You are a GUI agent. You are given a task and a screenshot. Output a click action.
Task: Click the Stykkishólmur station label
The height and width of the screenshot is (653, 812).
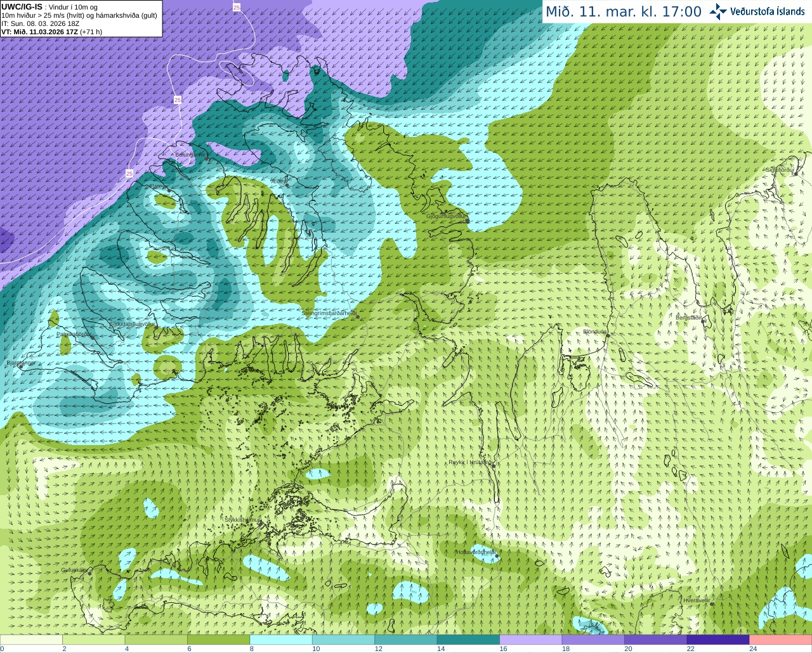click(x=243, y=520)
